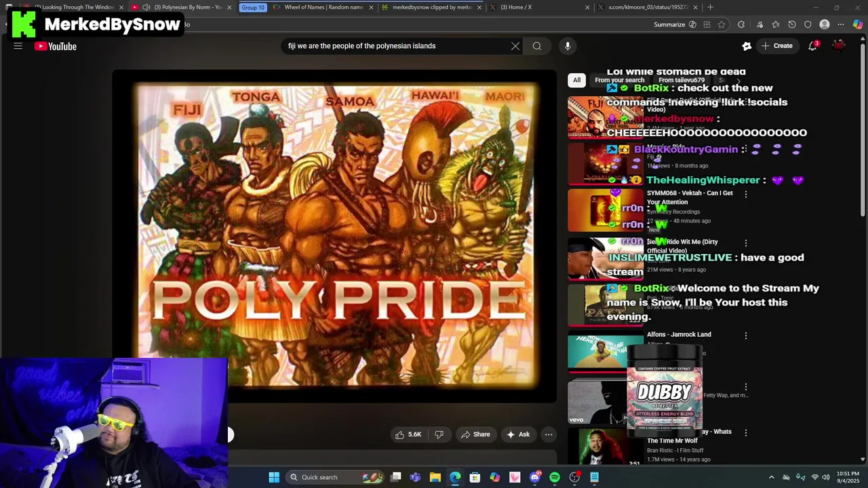868x488 pixels.
Task: Open Microsoft Store from taskbar
Action: 475,477
